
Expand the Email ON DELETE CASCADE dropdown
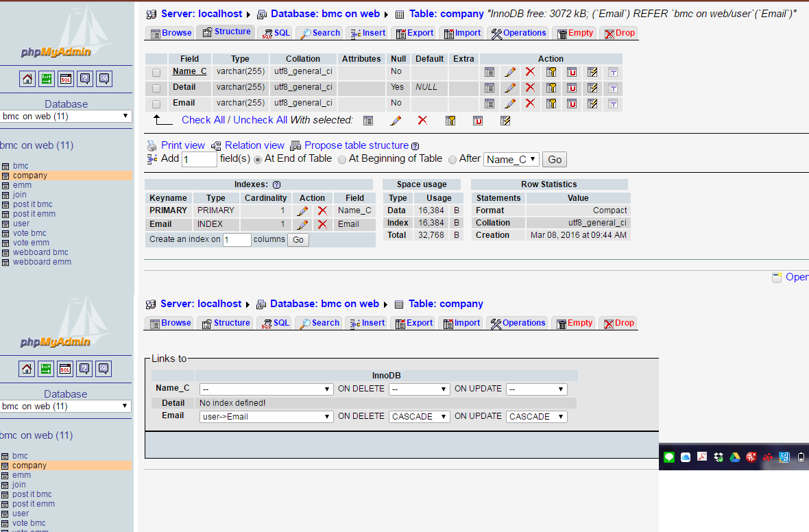click(x=420, y=417)
